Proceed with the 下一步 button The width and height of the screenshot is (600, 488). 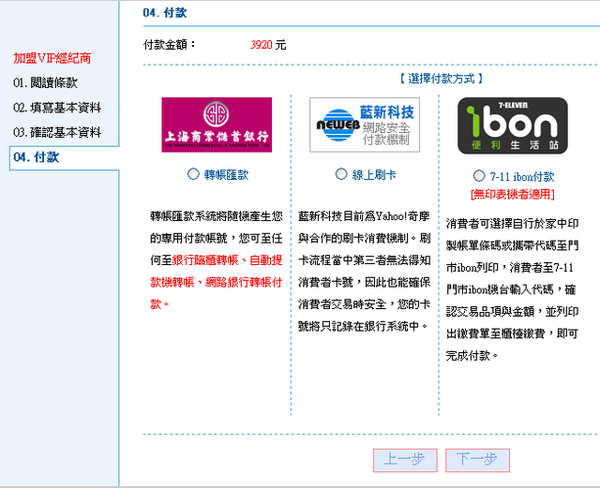pyautogui.click(x=477, y=460)
